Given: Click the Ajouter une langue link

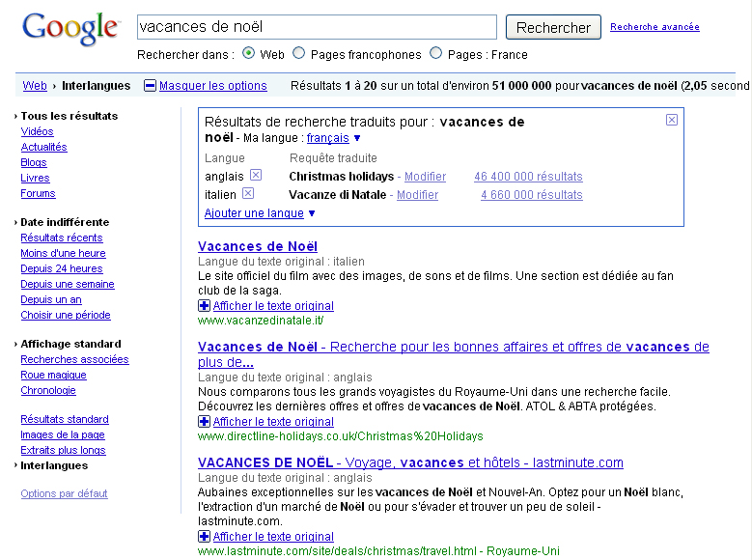Looking at the screenshot, I should 254,213.
